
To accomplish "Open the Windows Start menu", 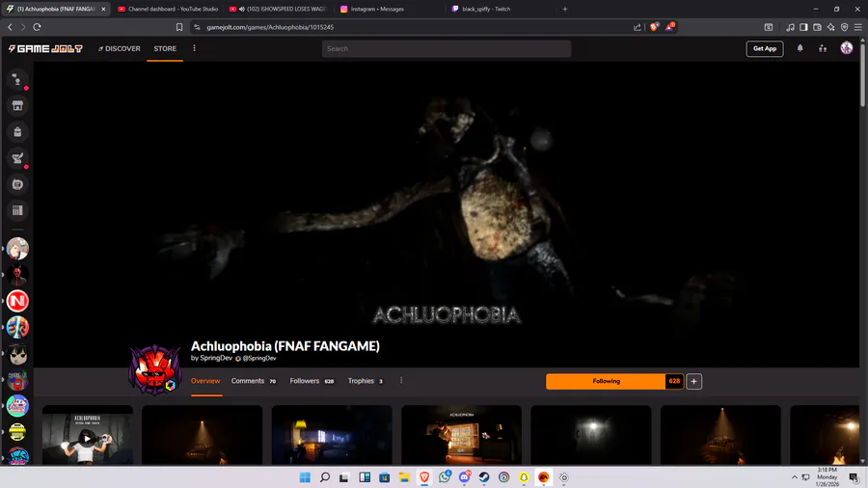I will pyautogui.click(x=305, y=477).
